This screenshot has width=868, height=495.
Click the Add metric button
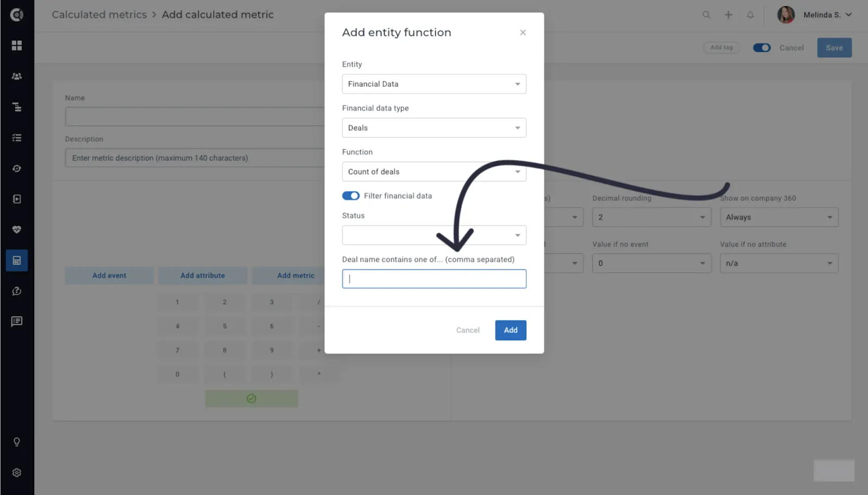coord(288,275)
